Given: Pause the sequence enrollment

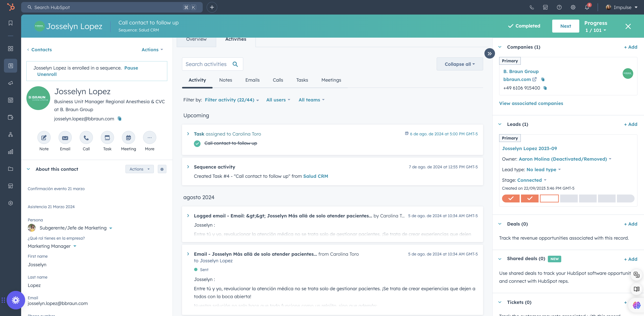Looking at the screenshot, I should (x=131, y=68).
